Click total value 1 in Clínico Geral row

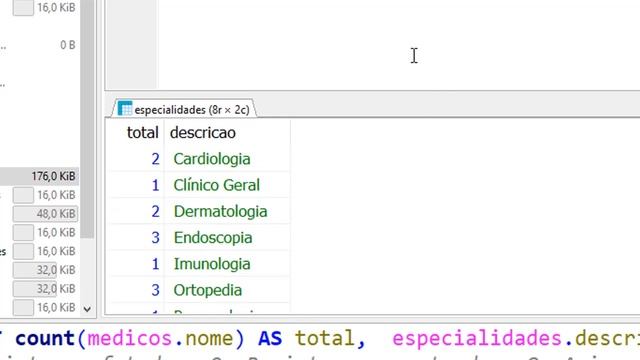click(156, 185)
